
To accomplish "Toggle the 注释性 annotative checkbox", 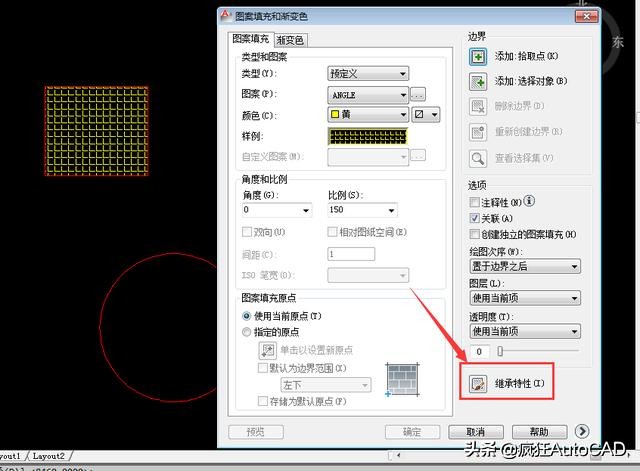I will (474, 202).
